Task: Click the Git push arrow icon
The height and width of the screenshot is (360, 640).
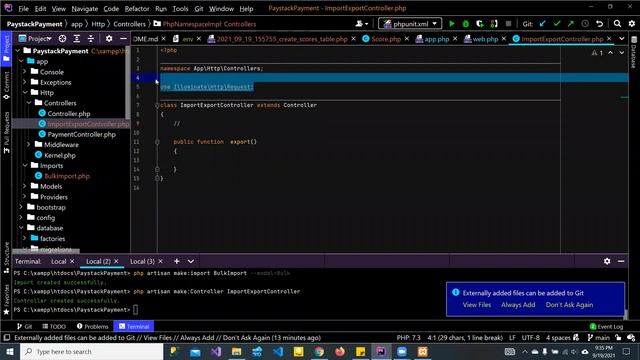Action: [571, 24]
